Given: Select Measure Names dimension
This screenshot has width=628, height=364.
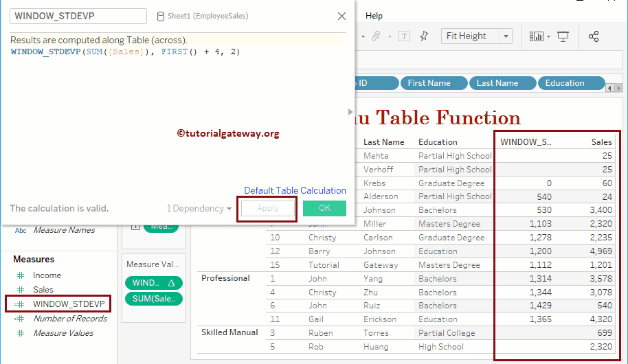Looking at the screenshot, I should click(x=64, y=230).
